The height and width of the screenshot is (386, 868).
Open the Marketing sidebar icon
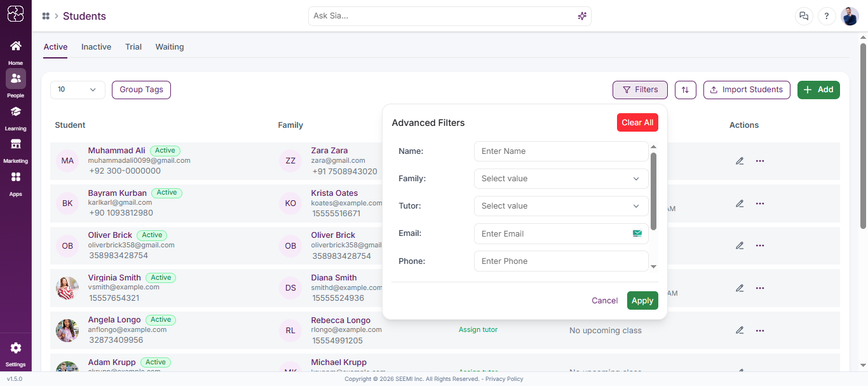click(16, 144)
